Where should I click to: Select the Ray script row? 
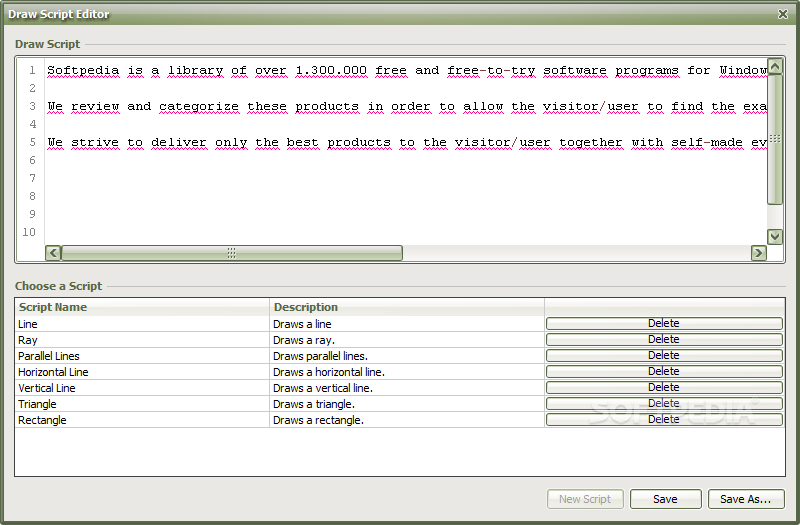click(399, 340)
